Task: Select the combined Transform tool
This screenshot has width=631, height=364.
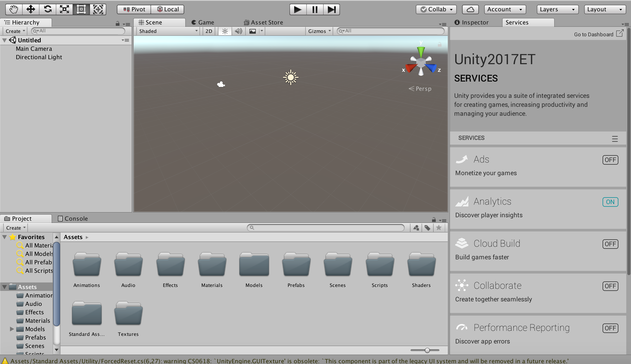Action: coord(98,9)
